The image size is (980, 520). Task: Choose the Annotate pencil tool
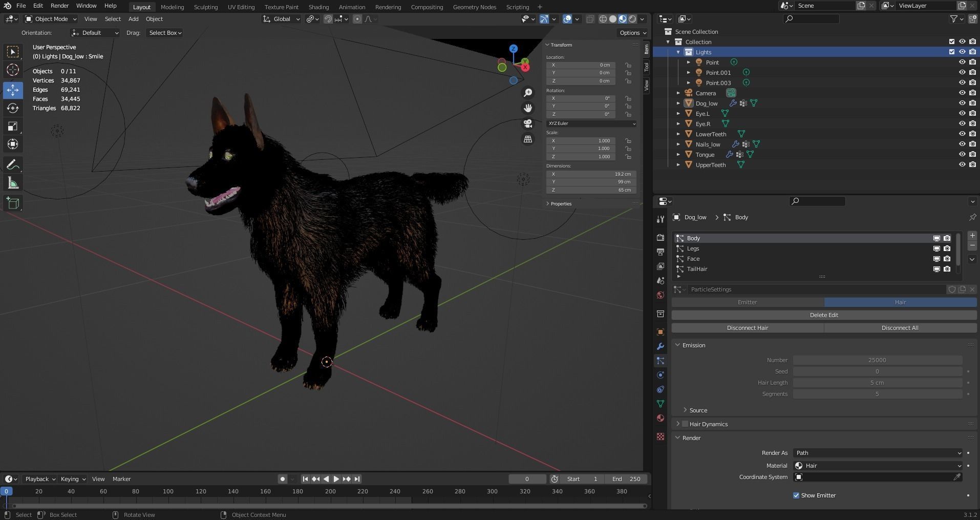[x=13, y=165]
